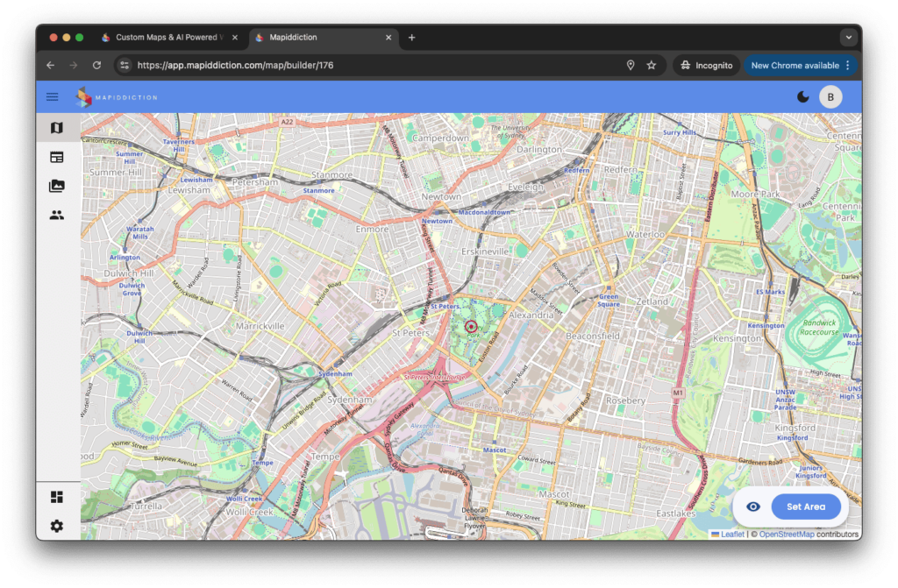Open the user avatar B menu
898x588 pixels.
click(830, 97)
